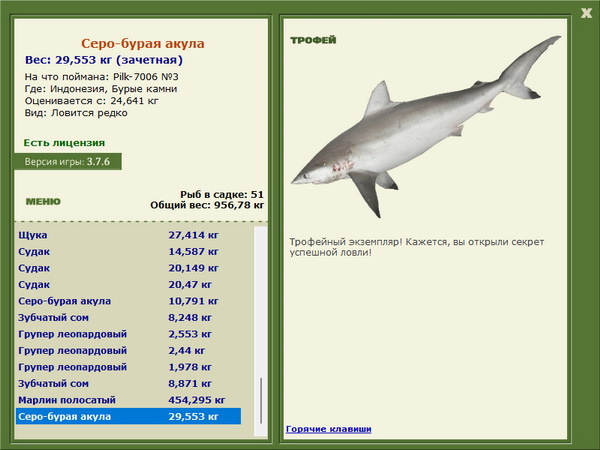The width and height of the screenshot is (600, 450).
Task: Close the trophy window with X
Action: pos(586,13)
